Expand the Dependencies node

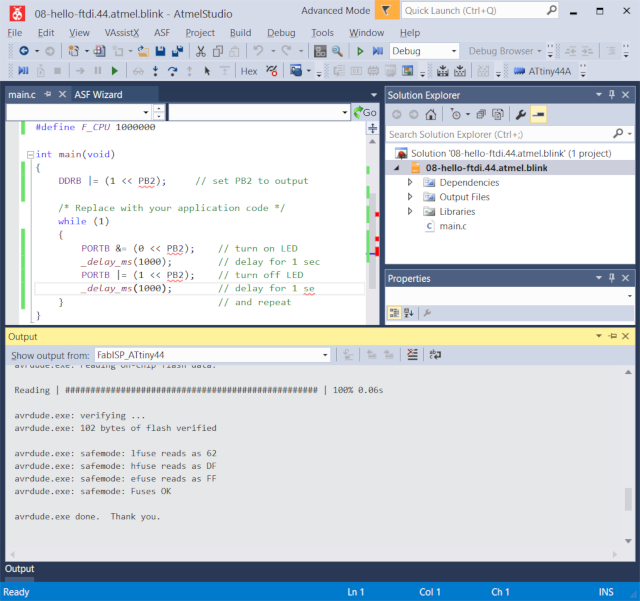410,182
